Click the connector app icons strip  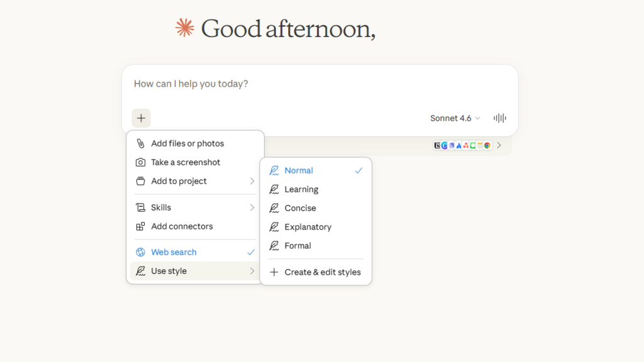point(462,145)
